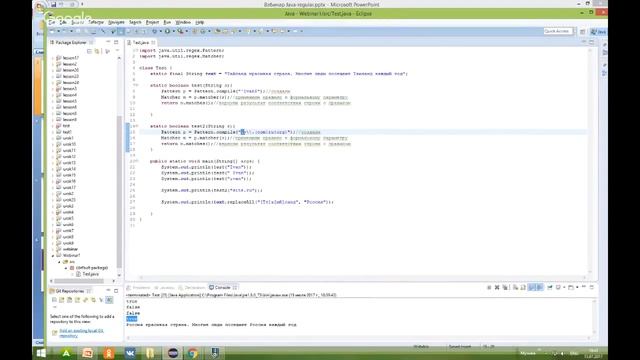
Task: Collapse All in Package Explorer
Action: [89, 51]
